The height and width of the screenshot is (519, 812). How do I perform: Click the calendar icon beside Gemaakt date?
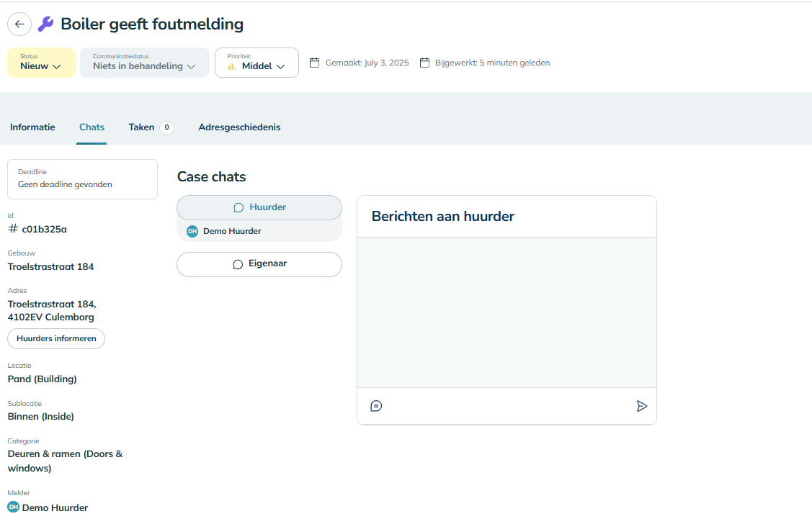[314, 63]
